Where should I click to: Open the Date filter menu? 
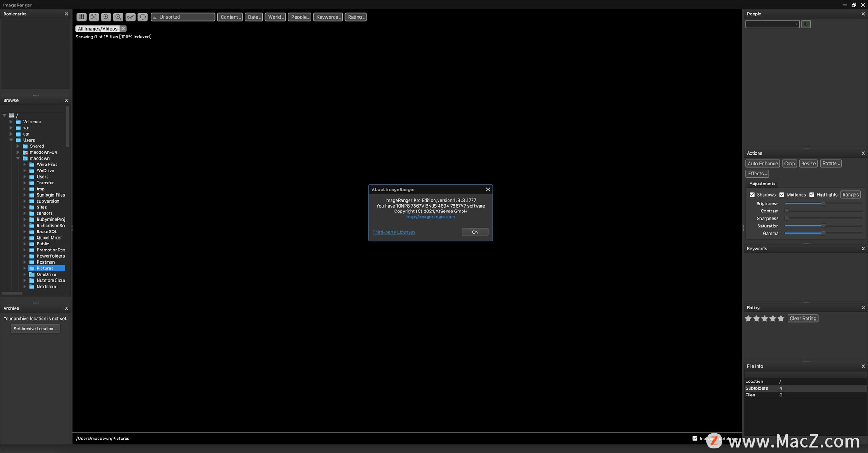pyautogui.click(x=254, y=17)
